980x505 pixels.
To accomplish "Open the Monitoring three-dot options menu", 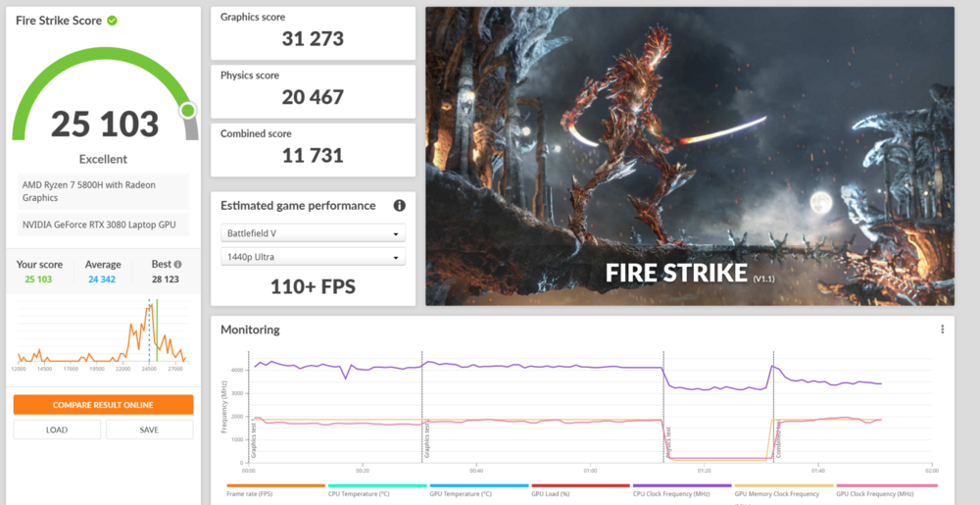I will pyautogui.click(x=942, y=329).
